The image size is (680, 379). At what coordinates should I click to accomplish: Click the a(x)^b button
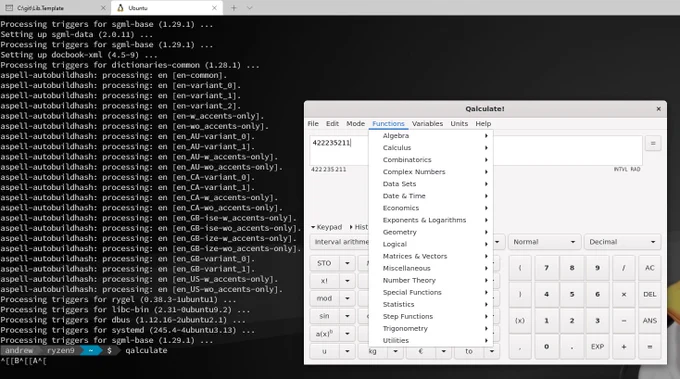(x=324, y=333)
